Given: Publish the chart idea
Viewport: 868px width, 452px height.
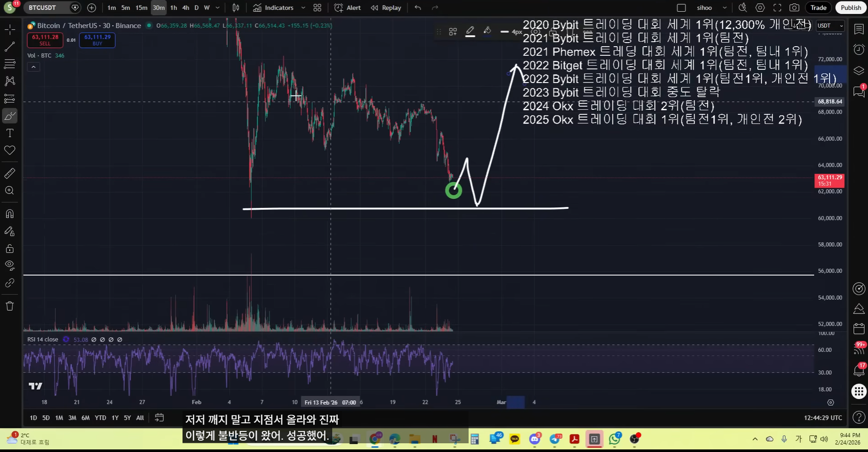Looking at the screenshot, I should [851, 8].
